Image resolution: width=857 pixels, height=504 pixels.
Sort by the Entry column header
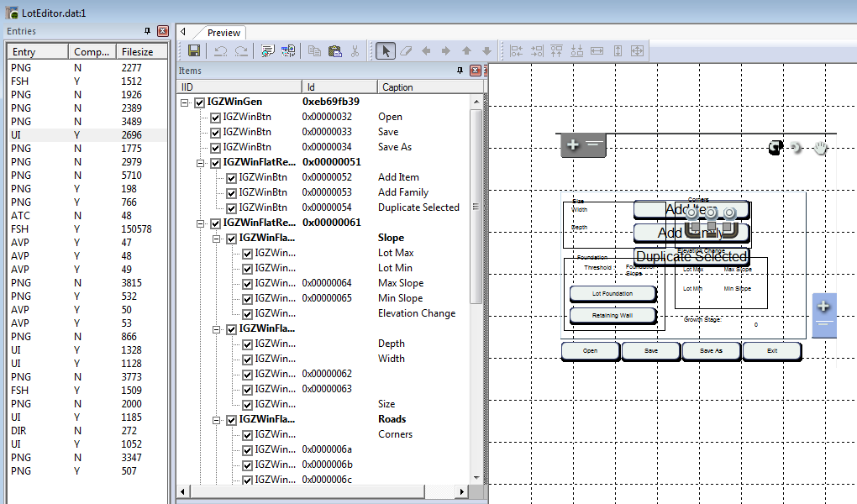(x=37, y=52)
